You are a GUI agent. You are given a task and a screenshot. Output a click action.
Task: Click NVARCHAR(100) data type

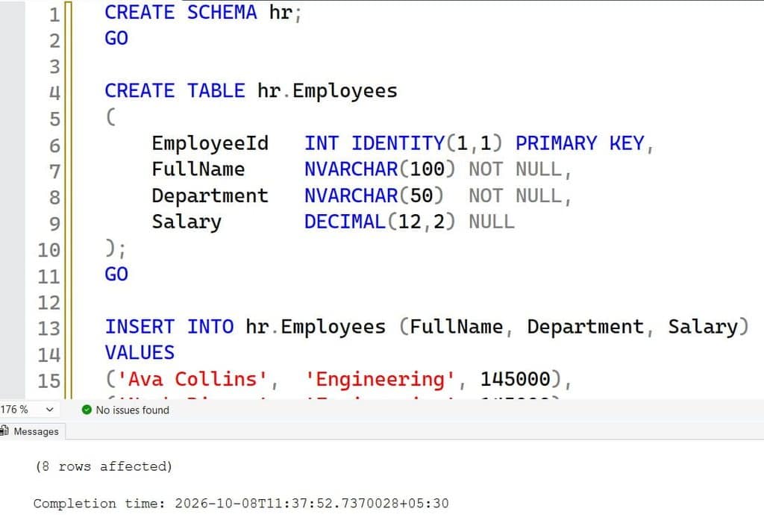tap(380, 169)
